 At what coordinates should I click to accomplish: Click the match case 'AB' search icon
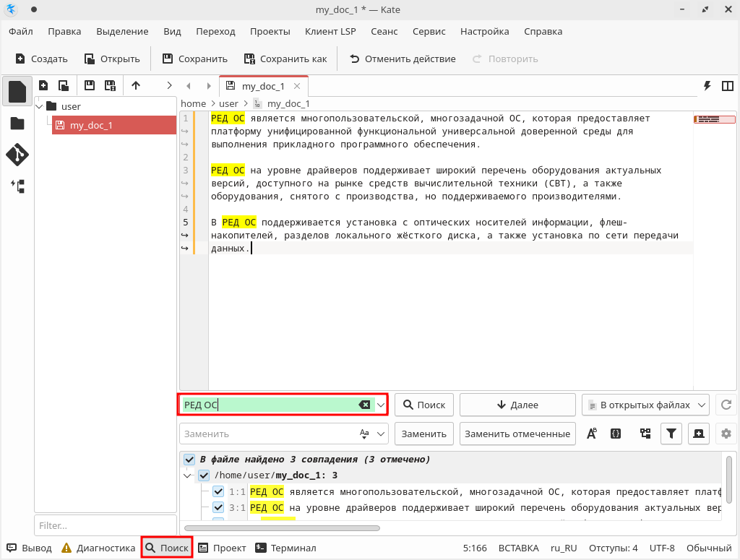(591, 434)
